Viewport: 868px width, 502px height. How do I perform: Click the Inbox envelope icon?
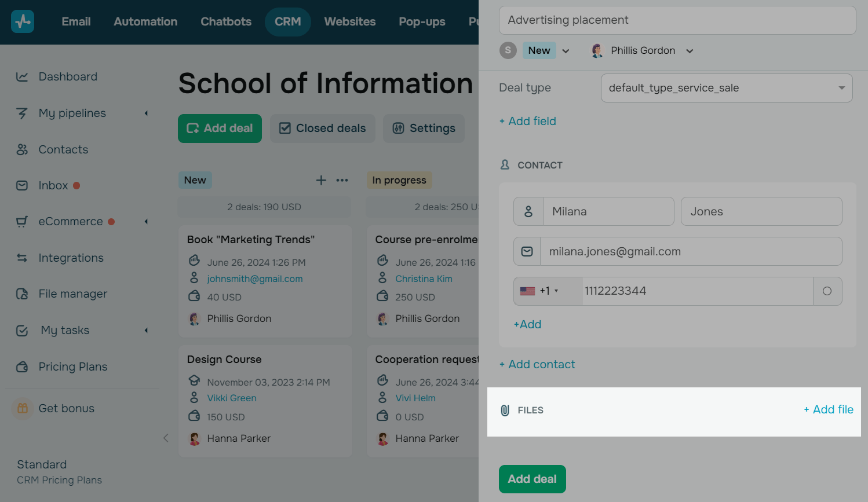point(22,185)
